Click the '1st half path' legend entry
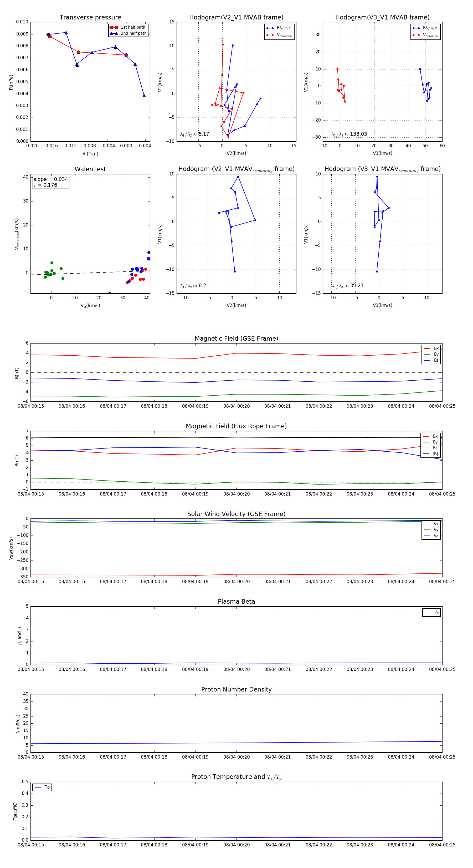The height and width of the screenshot is (868, 473). (128, 27)
